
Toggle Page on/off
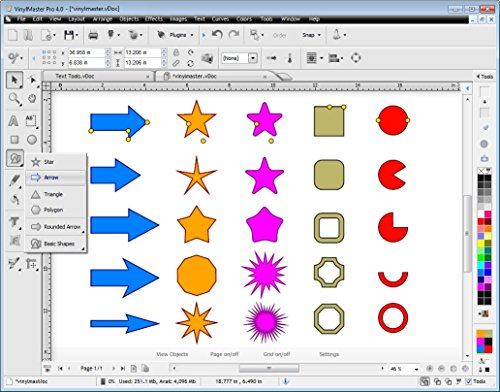(224, 354)
